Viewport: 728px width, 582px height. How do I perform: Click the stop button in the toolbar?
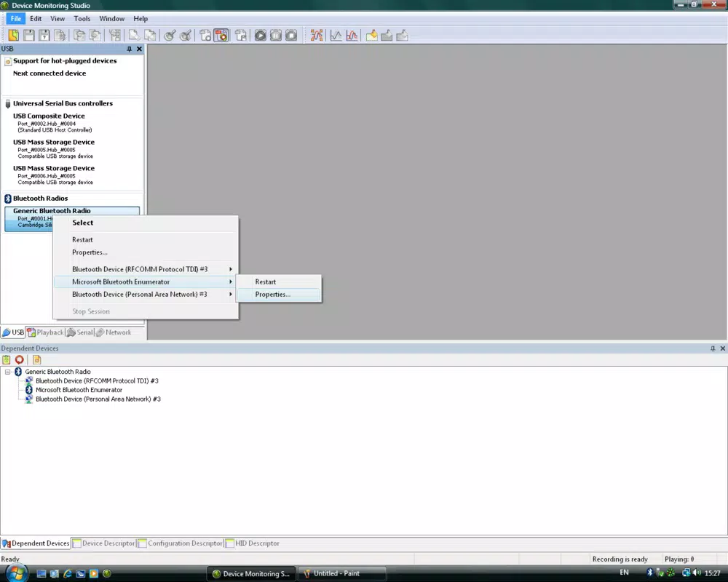(291, 35)
